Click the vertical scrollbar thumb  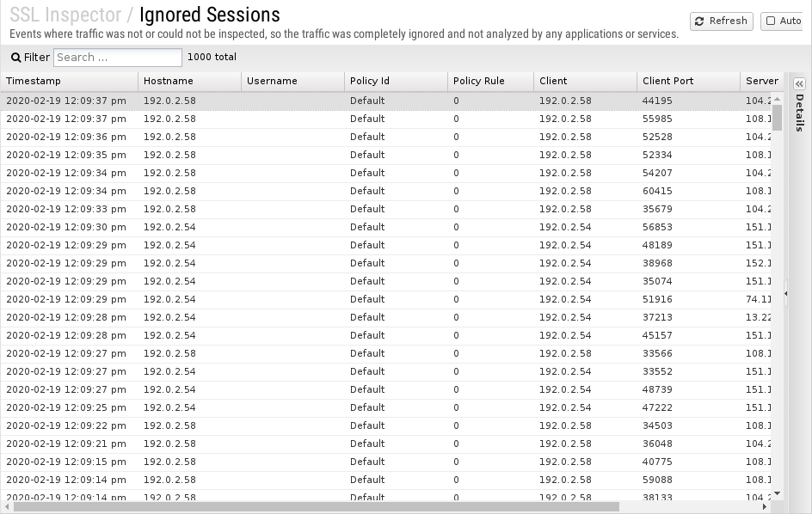pyautogui.click(x=777, y=118)
